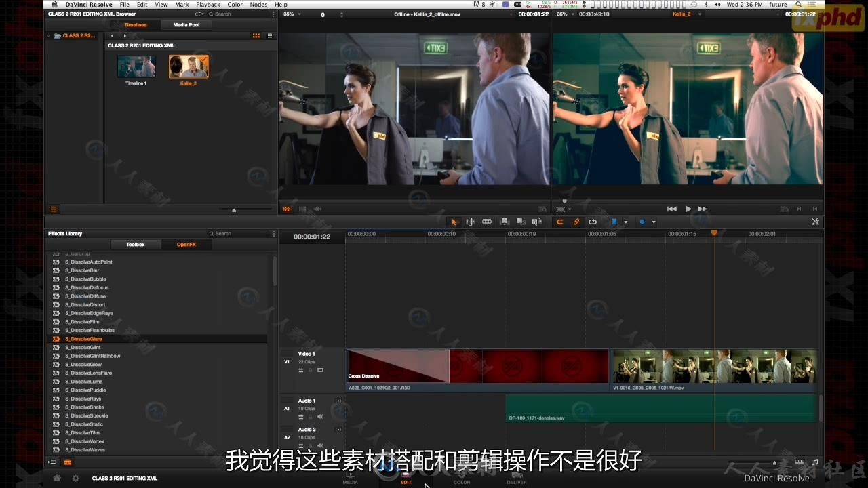Open the Playback menu
Screen dimensions: 868x488
(x=208, y=5)
